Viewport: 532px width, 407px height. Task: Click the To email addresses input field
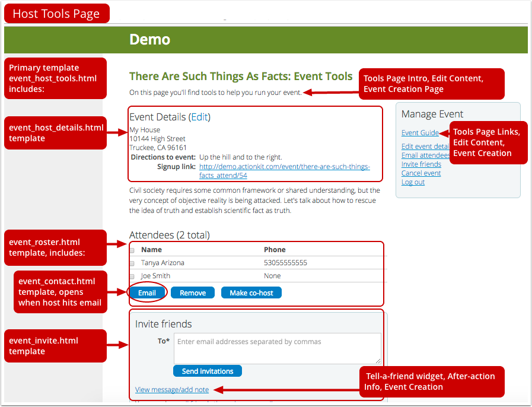point(277,347)
